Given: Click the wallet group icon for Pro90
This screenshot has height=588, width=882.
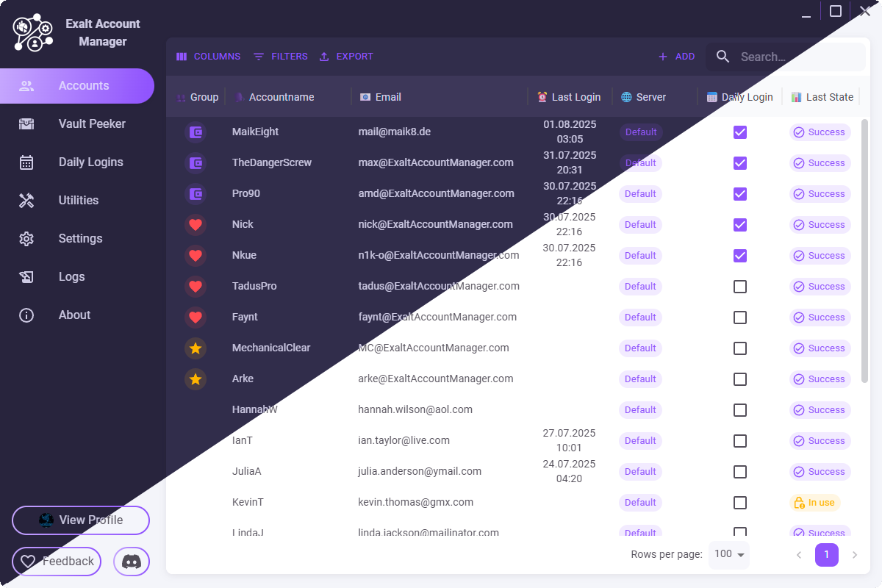Looking at the screenshot, I should coord(196,194).
